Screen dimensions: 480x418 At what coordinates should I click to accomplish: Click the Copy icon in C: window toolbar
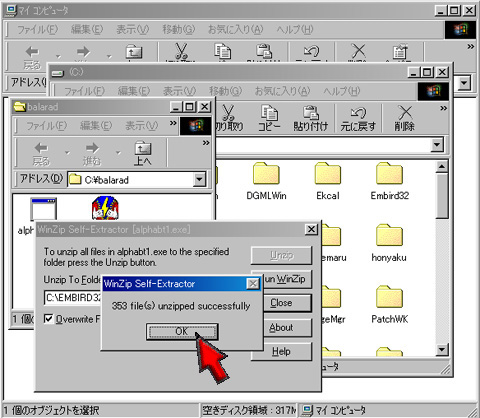269,113
